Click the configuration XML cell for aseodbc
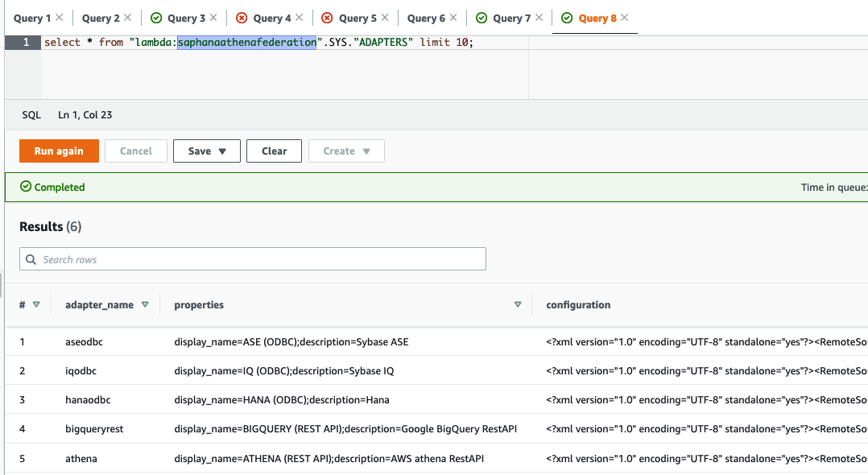This screenshot has height=475, width=868. [706, 342]
